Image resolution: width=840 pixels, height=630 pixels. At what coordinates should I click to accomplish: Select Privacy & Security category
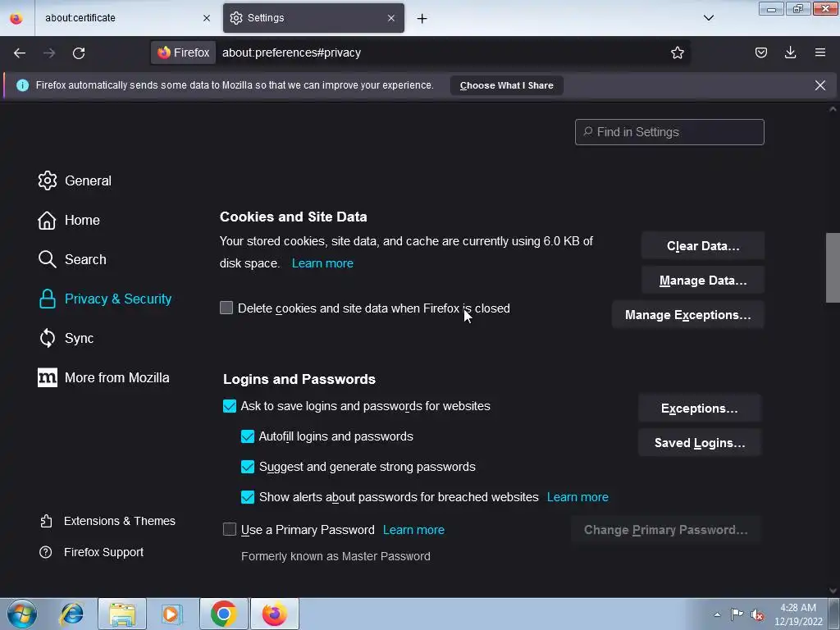(x=104, y=299)
